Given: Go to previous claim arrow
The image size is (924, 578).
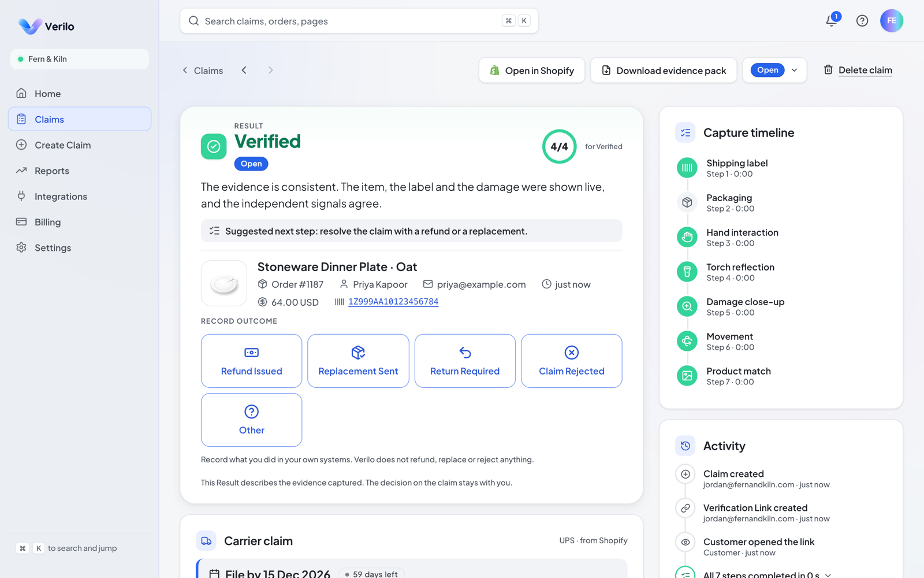Looking at the screenshot, I should 244,70.
